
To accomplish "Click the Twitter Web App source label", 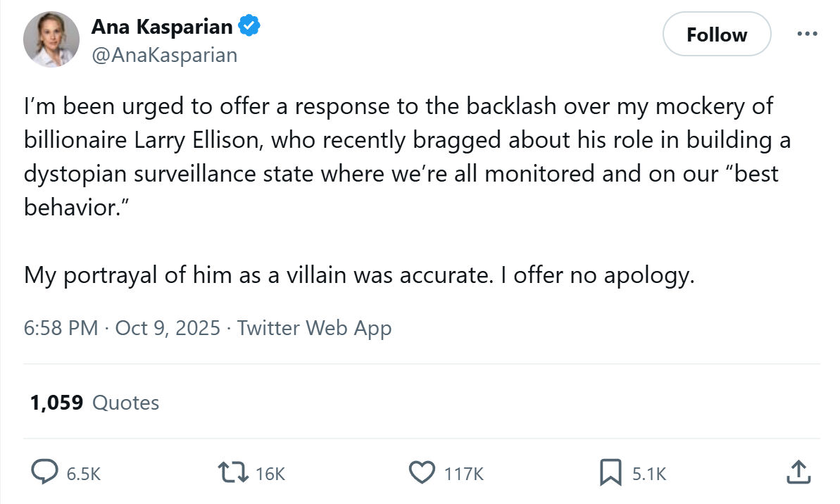I will [315, 328].
